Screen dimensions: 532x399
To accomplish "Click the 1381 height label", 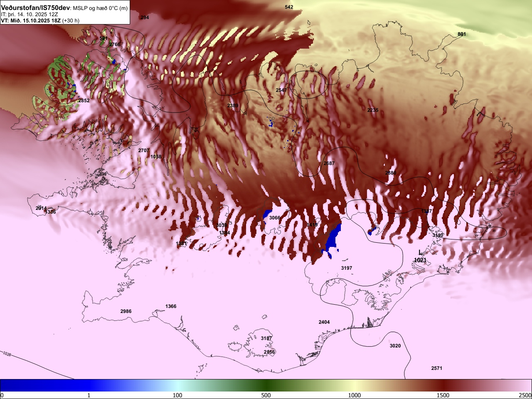I will tap(181, 244).
